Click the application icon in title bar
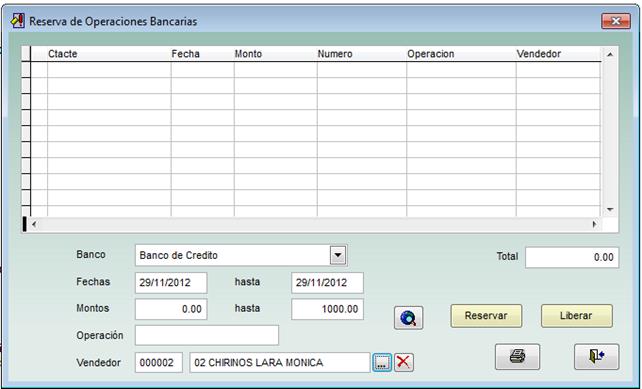 tap(18, 20)
